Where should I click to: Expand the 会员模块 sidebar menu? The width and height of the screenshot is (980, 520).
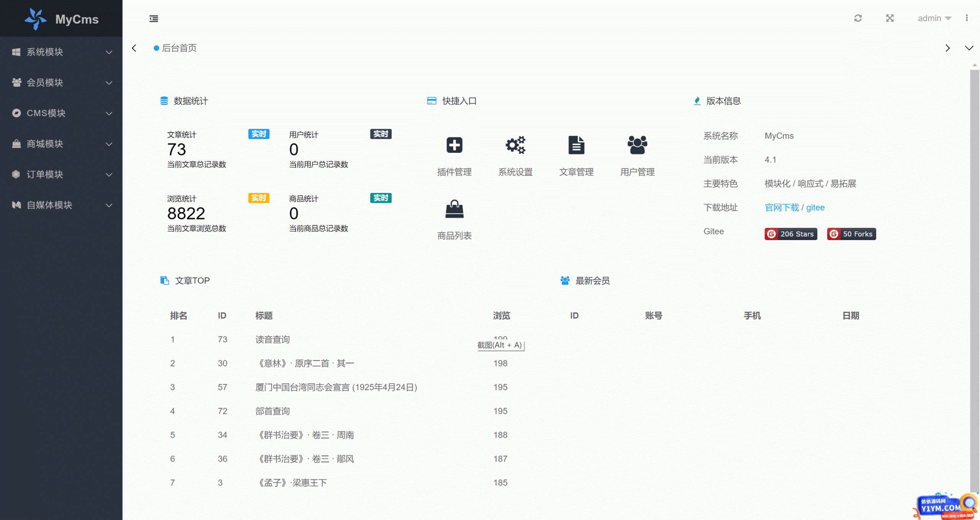pyautogui.click(x=61, y=82)
